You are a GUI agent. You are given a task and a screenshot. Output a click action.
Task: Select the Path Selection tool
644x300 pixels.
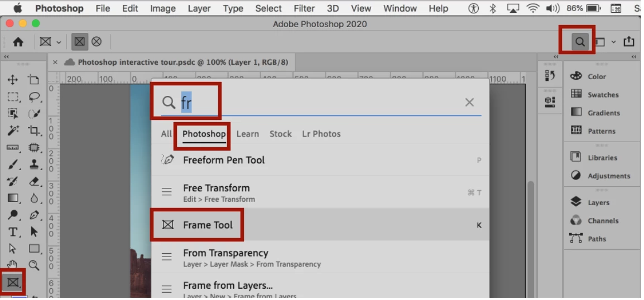coord(33,232)
